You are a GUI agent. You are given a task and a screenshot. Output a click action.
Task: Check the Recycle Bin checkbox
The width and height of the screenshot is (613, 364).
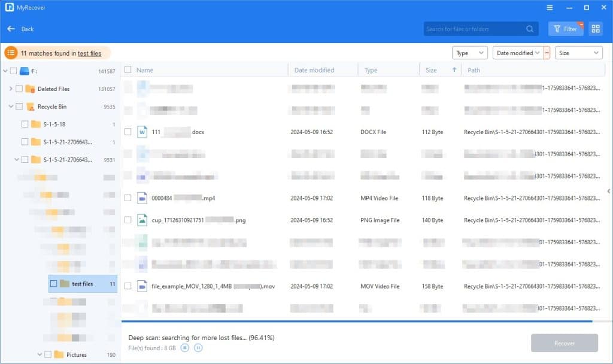click(x=19, y=107)
